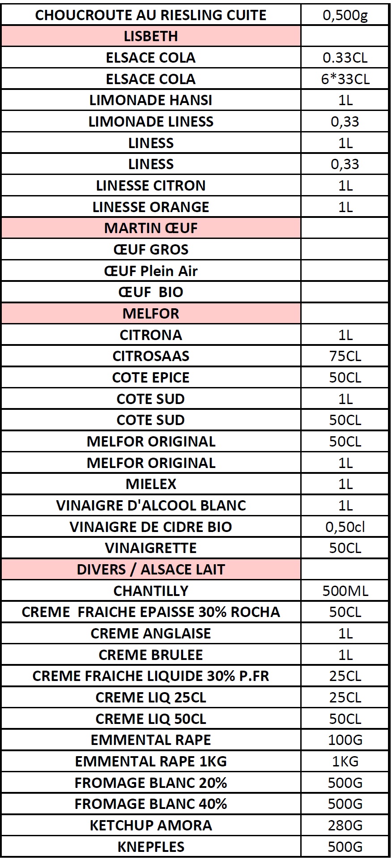Click the MIELEX product cell
Image resolution: width=392 pixels, height=868 pixels.
click(x=151, y=484)
